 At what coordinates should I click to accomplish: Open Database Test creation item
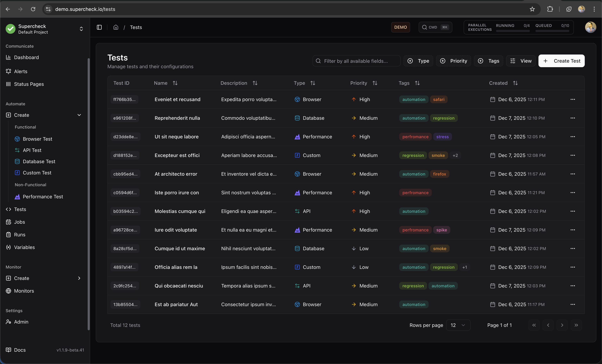(x=39, y=161)
